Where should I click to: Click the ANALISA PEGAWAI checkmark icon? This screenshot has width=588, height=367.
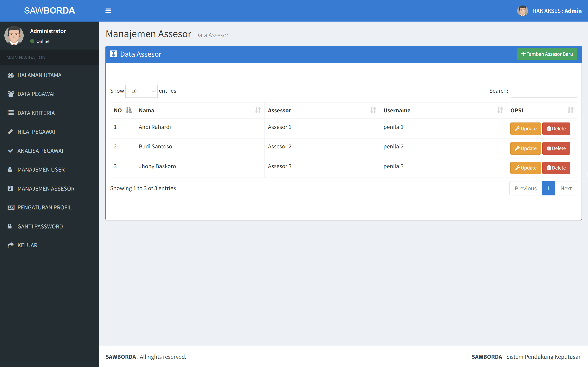[11, 150]
